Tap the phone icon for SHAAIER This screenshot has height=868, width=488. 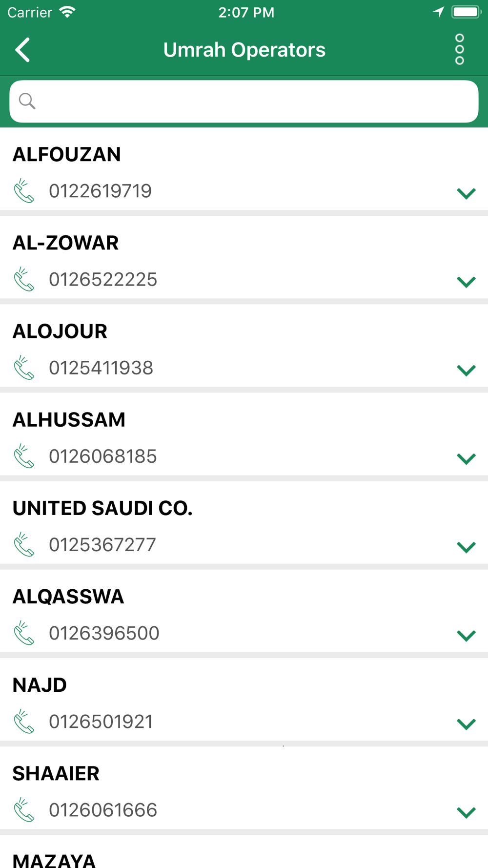pyautogui.click(x=24, y=809)
